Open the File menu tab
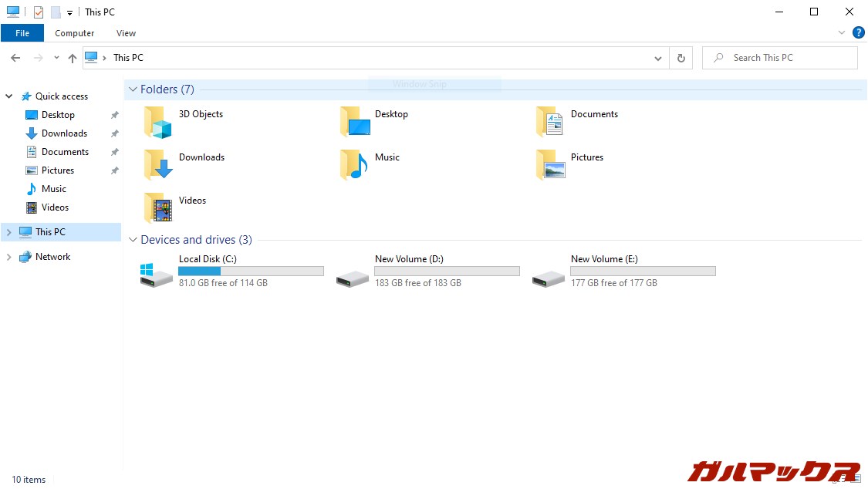Viewport: 868px width, 489px height. coord(22,33)
